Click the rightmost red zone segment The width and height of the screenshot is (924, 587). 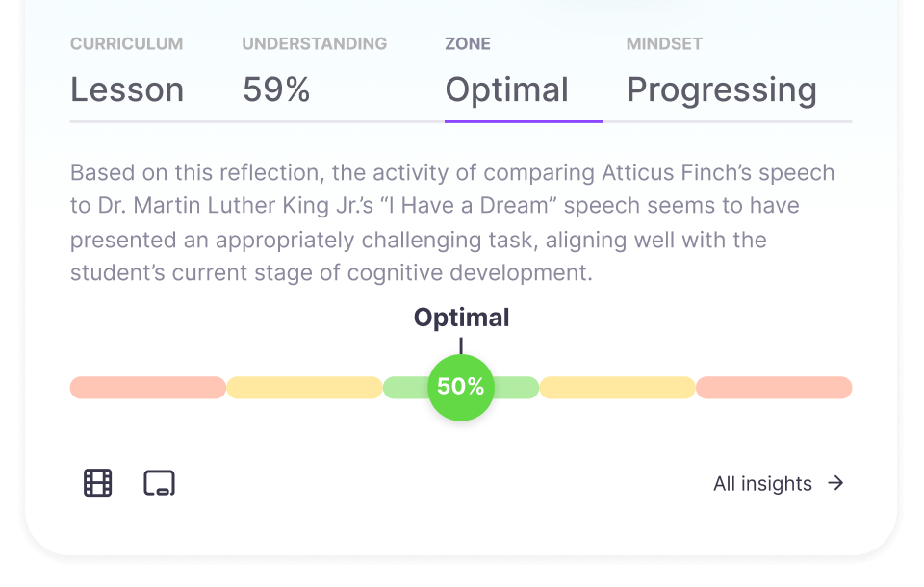(x=774, y=387)
